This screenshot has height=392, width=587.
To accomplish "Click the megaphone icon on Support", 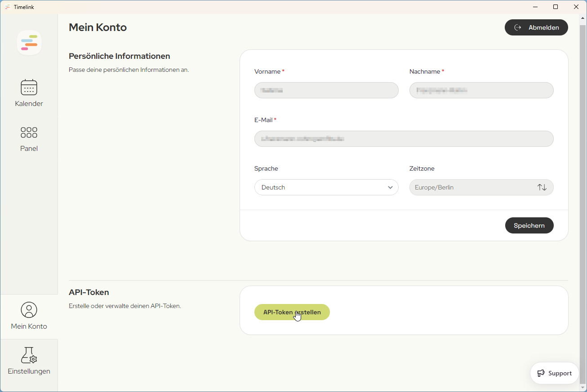I will 541,373.
